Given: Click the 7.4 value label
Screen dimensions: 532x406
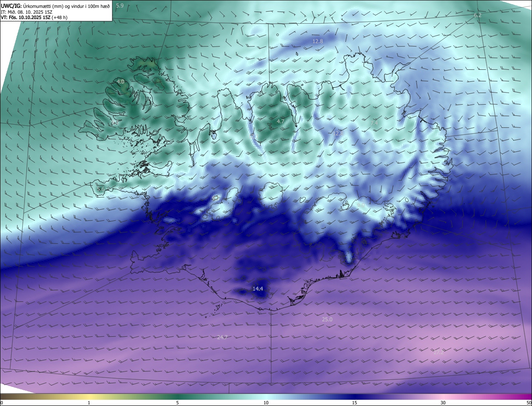Looking at the screenshot, I should point(374,123).
